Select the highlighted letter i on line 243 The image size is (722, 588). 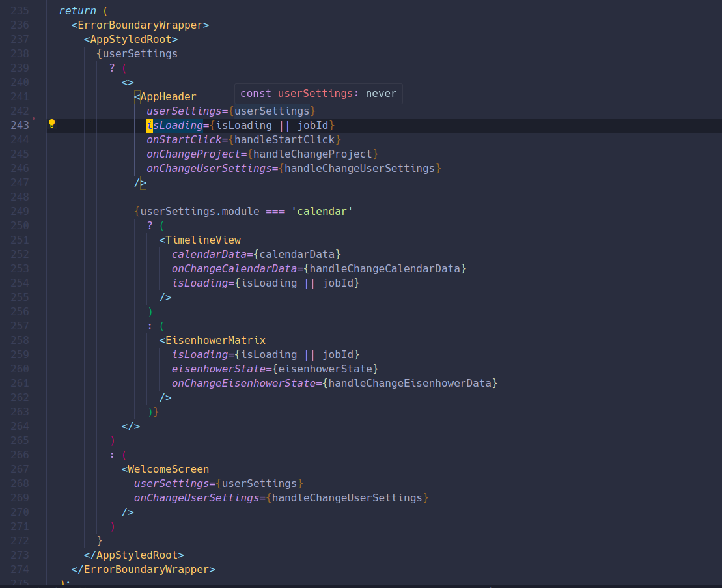click(x=150, y=125)
